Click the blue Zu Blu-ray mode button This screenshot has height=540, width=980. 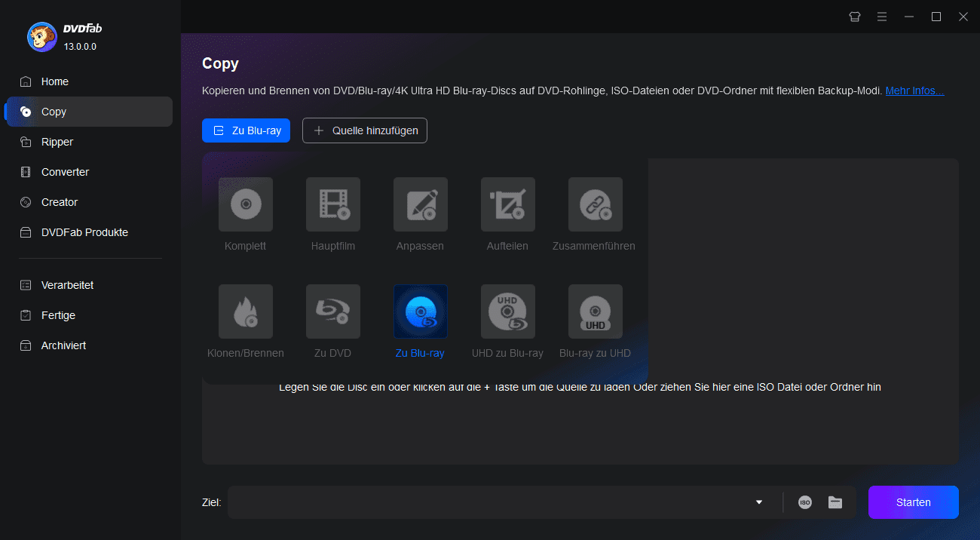pyautogui.click(x=246, y=130)
